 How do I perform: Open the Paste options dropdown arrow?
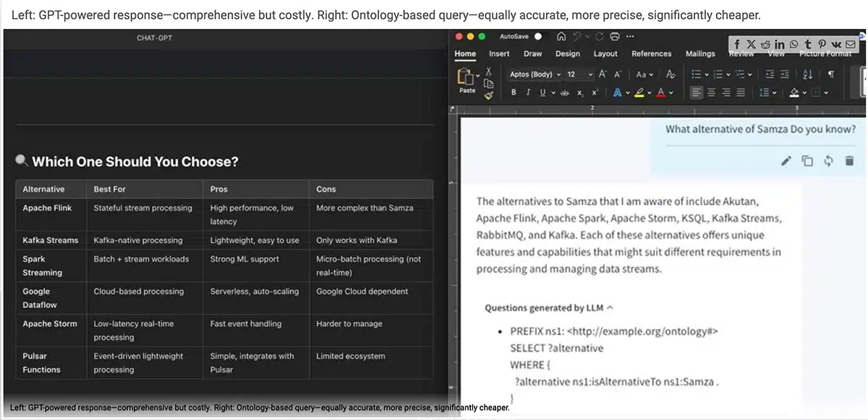(x=478, y=75)
